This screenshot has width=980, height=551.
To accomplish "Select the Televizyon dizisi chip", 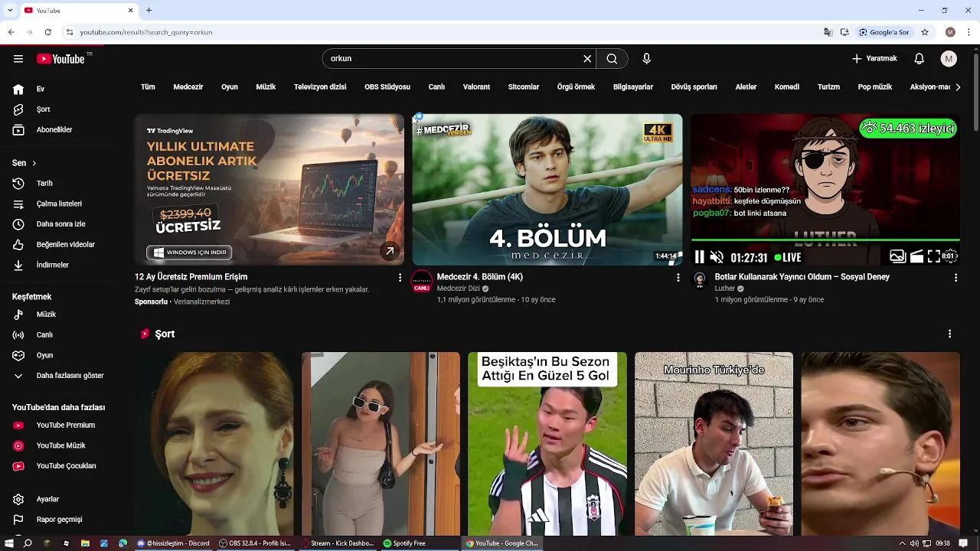I will [x=320, y=87].
